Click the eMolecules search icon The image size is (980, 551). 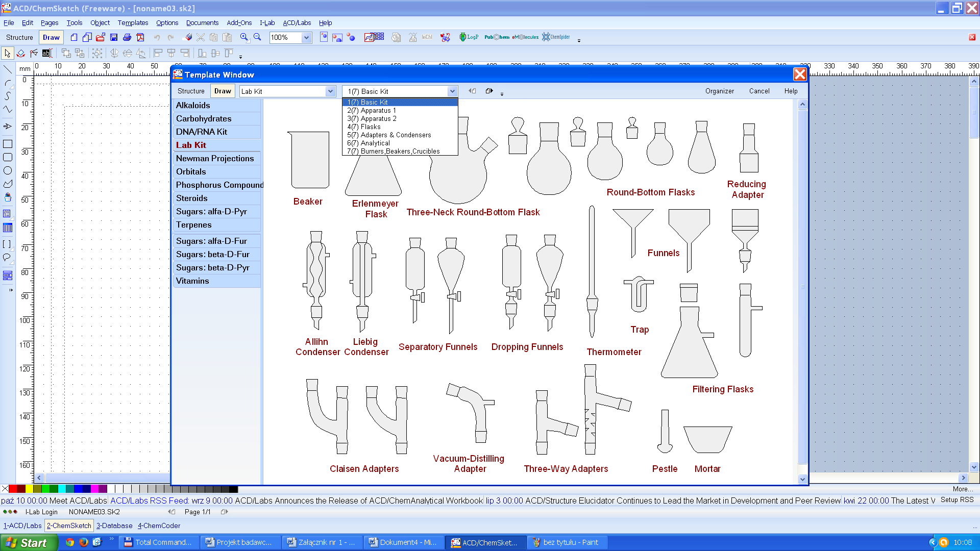pyautogui.click(x=525, y=37)
